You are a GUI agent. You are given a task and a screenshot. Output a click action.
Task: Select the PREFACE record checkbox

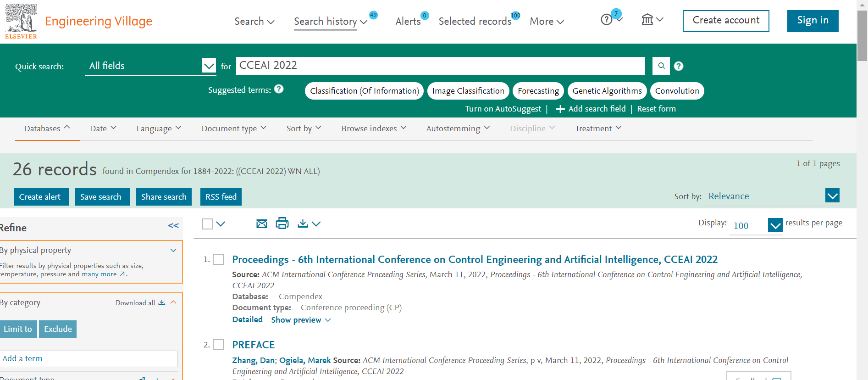coord(219,345)
